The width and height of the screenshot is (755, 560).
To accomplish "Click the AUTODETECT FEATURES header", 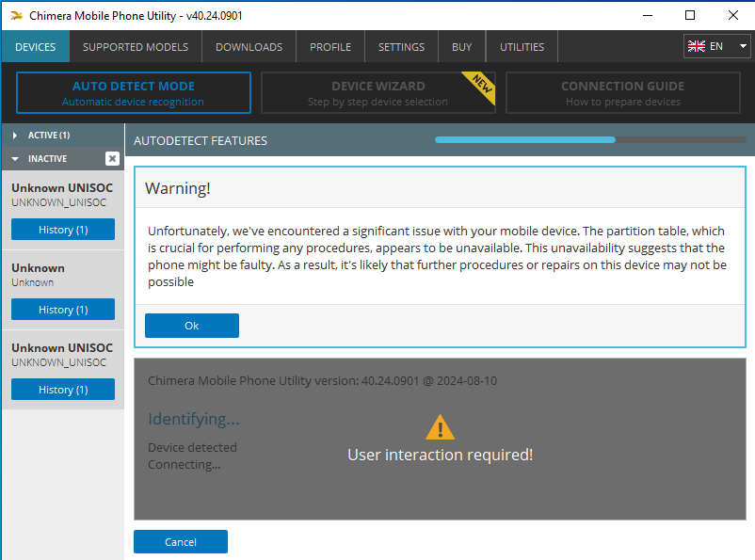I will pyautogui.click(x=201, y=140).
